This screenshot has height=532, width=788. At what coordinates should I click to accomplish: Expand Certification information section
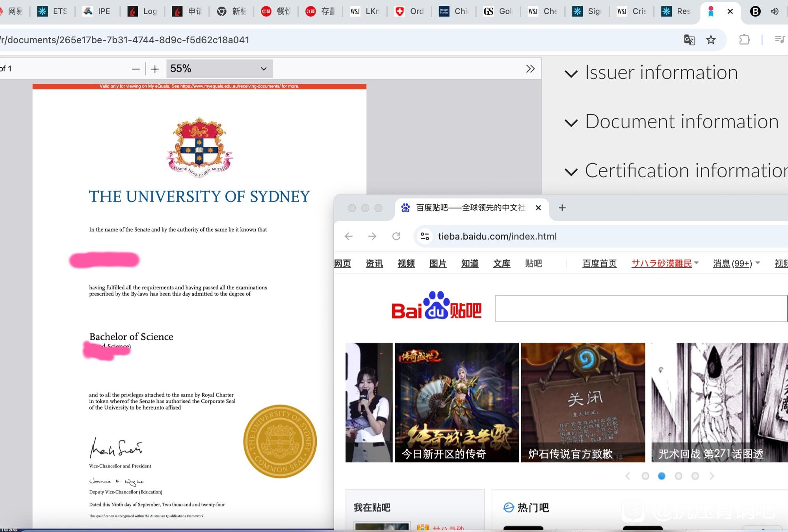tap(676, 171)
